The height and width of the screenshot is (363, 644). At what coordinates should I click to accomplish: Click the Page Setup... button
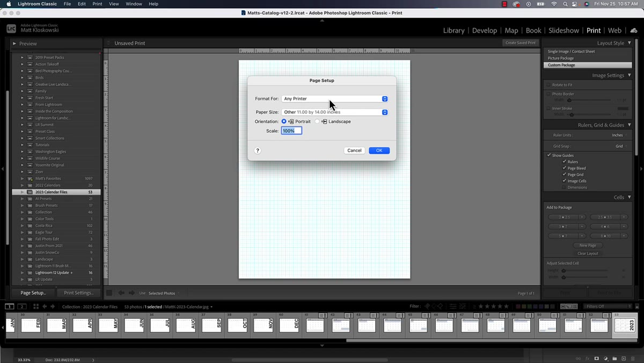(x=33, y=293)
